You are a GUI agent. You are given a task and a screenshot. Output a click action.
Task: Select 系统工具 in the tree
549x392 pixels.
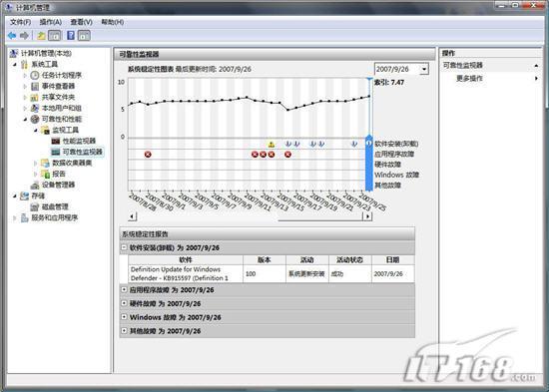coord(45,64)
